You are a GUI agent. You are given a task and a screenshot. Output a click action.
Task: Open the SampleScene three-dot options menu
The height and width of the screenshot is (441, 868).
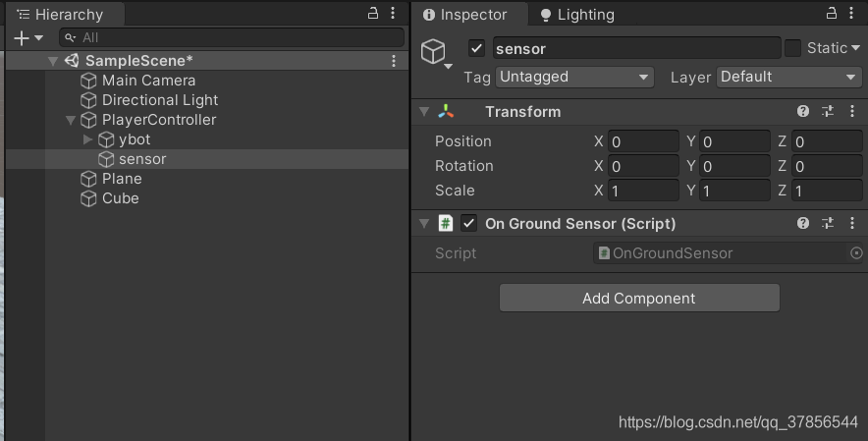coord(394,61)
